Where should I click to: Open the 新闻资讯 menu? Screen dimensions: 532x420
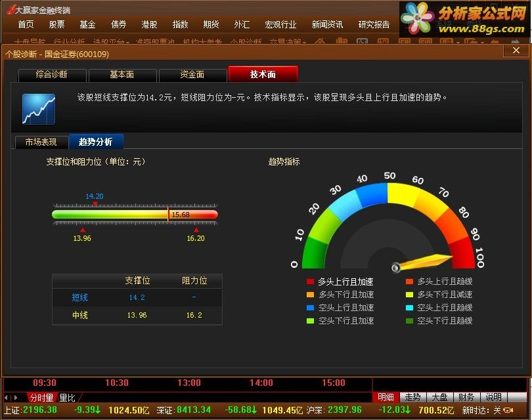pos(327,24)
